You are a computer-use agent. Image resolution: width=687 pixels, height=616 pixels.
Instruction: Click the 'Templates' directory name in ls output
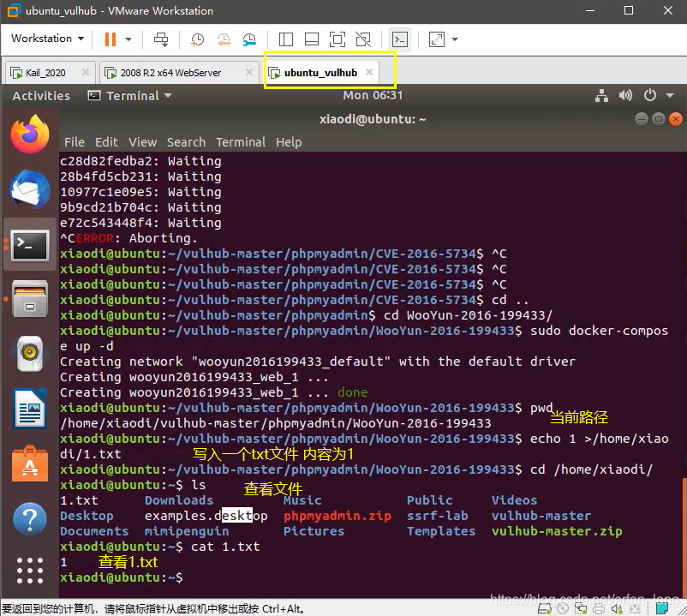click(441, 531)
